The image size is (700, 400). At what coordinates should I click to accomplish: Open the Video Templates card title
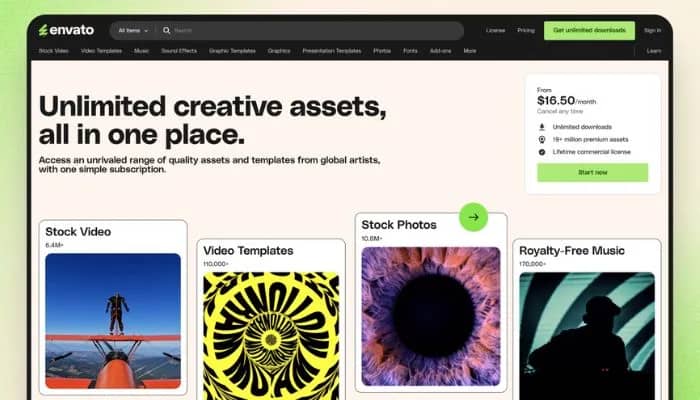pos(248,250)
